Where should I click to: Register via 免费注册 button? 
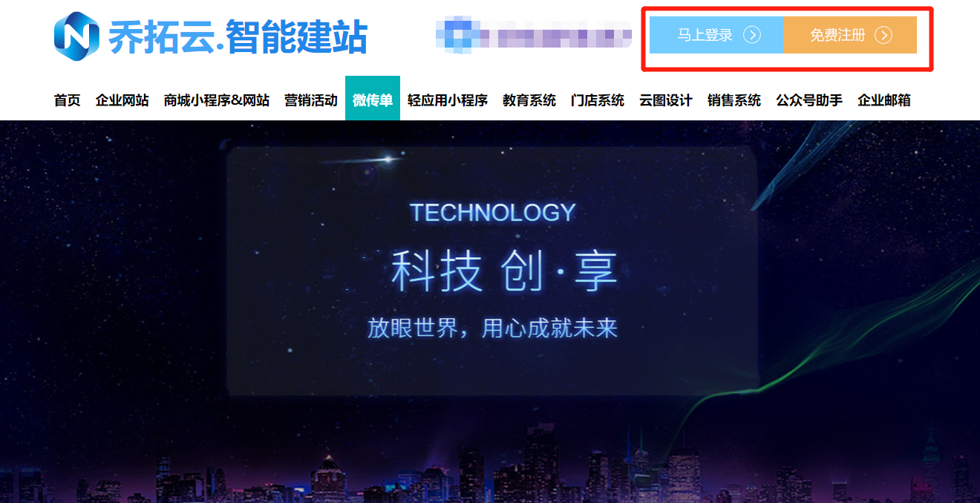click(850, 35)
